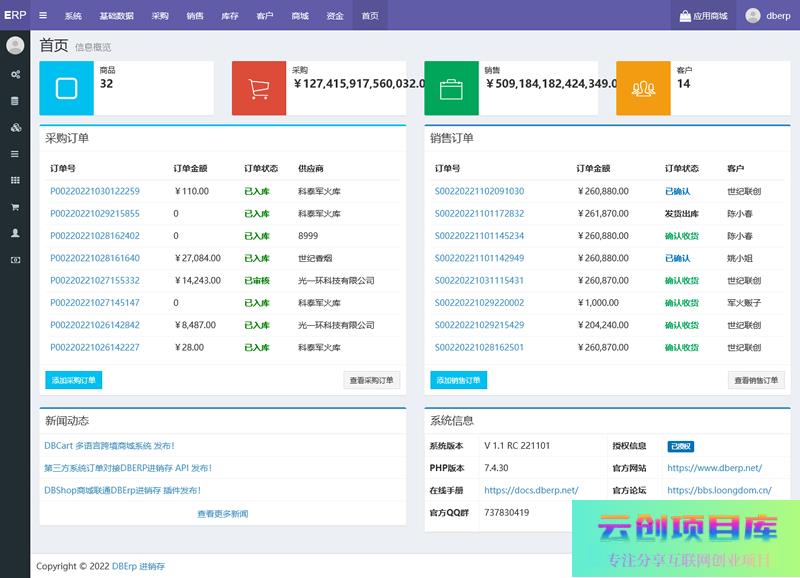Image resolution: width=800 pixels, height=578 pixels.
Task: Select the 首页 tab in navigation
Action: tap(370, 16)
